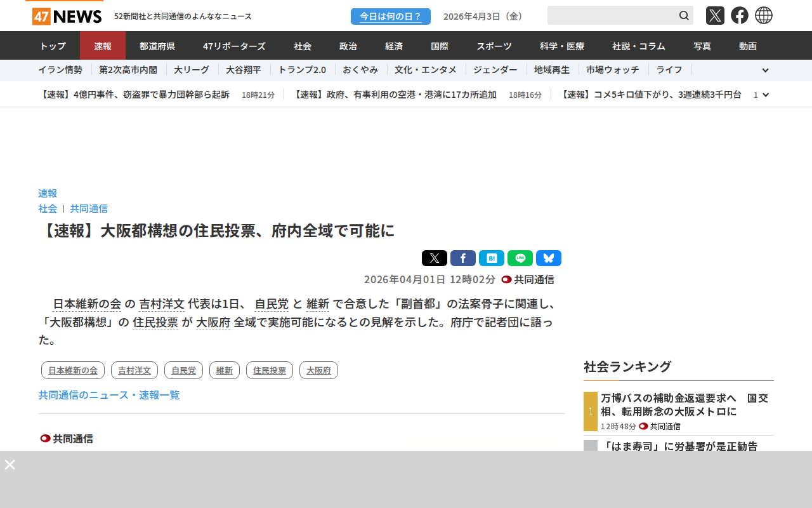The height and width of the screenshot is (508, 812).
Task: Open the 大谷翔平 topic
Action: click(x=244, y=70)
